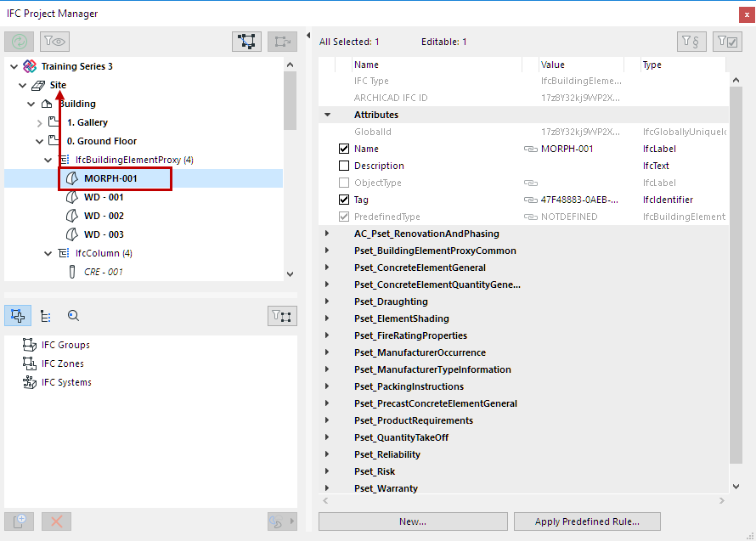
Task: Click the green refresh/update icon
Action: [x=20, y=42]
